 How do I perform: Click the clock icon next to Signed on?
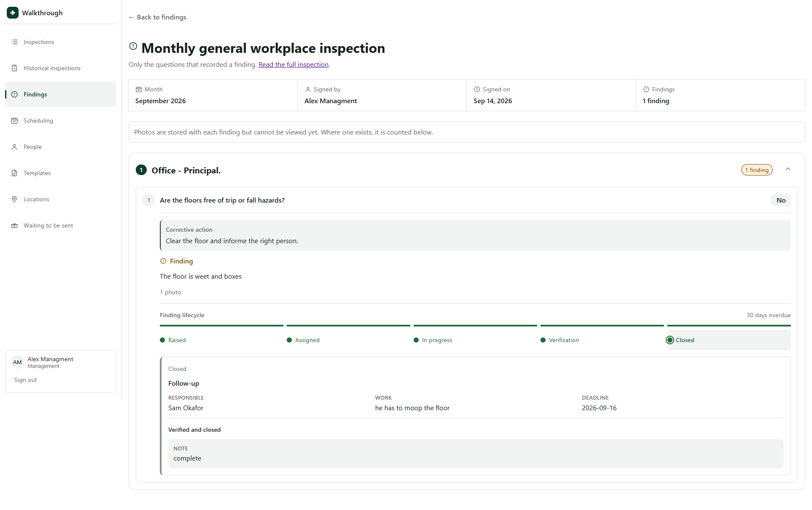tap(477, 89)
